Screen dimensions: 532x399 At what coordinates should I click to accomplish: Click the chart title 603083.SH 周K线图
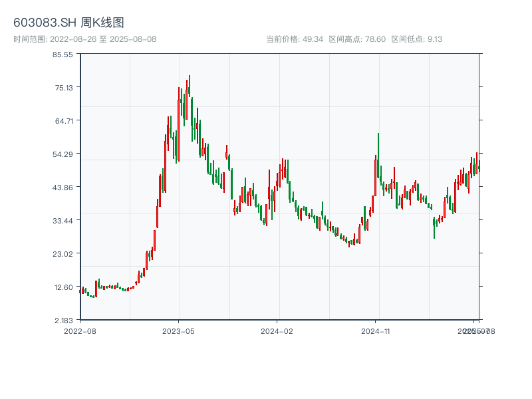[x=68, y=23]
